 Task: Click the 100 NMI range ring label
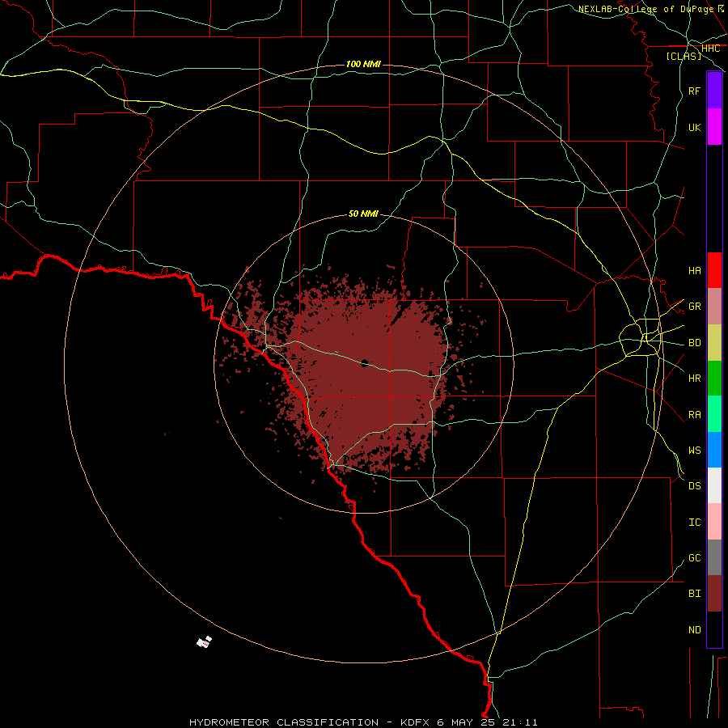[363, 64]
